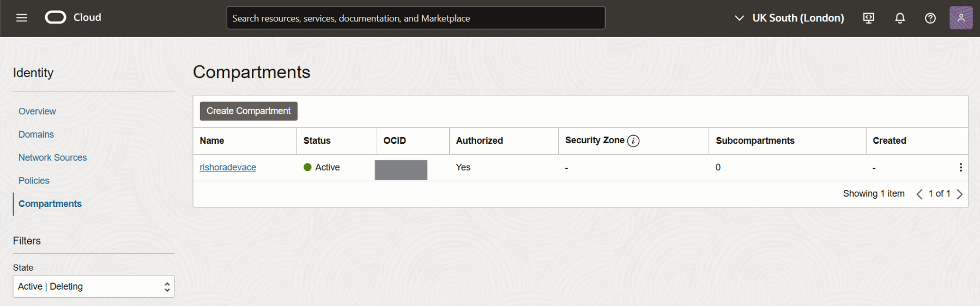Screen dimensions: 980x306
Task: Open Network Sources in Identity sidebar
Action: (x=52, y=157)
